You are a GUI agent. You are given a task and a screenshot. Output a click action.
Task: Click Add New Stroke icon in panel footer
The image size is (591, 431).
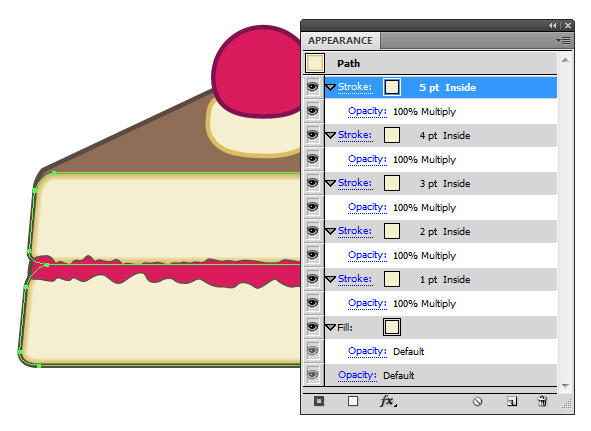coord(319,401)
